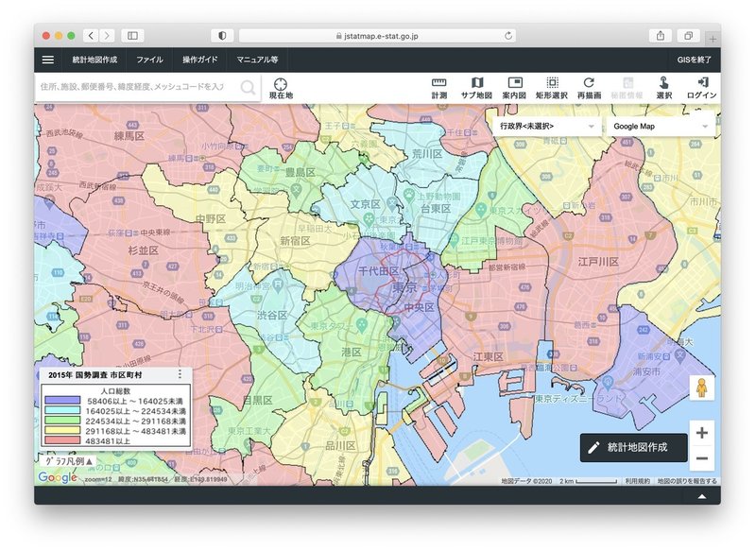The image size is (756, 551).
Task: Open the hamburger menu icon
Action: [x=48, y=60]
